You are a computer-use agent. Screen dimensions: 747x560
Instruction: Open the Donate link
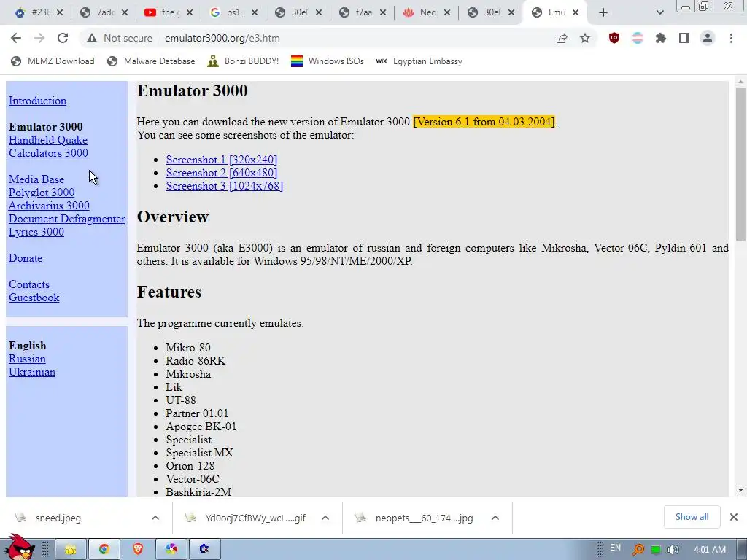click(26, 258)
